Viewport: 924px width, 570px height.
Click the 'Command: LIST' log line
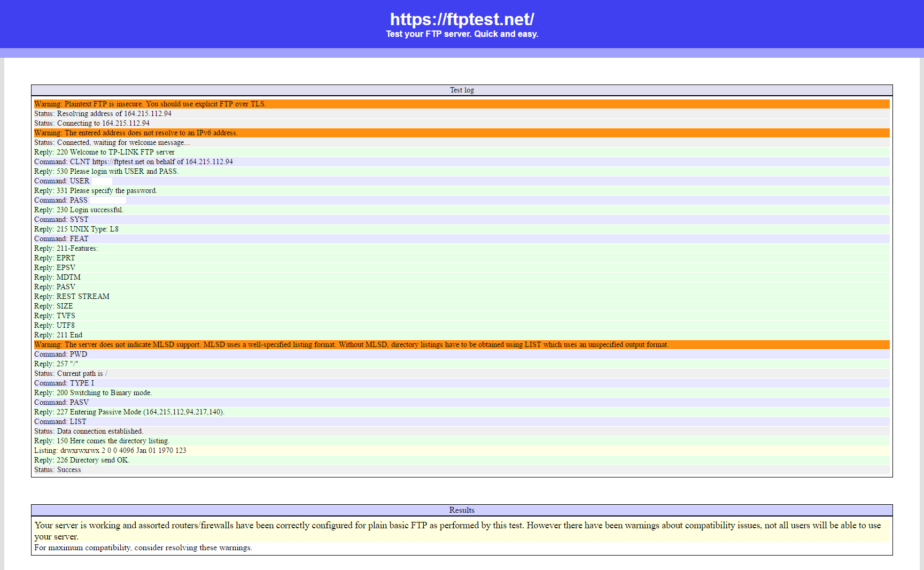(x=60, y=422)
